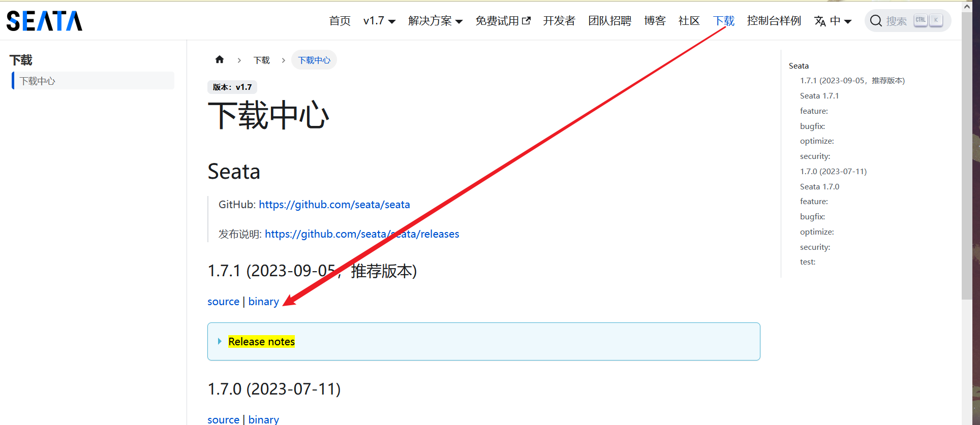Open seata releases link
Image resolution: width=980 pixels, height=425 pixels.
click(x=362, y=234)
